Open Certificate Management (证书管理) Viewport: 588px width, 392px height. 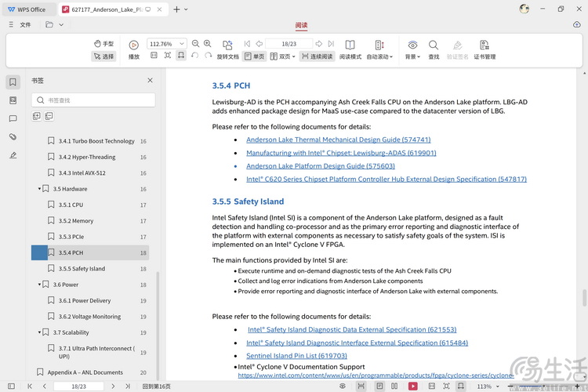click(x=485, y=50)
